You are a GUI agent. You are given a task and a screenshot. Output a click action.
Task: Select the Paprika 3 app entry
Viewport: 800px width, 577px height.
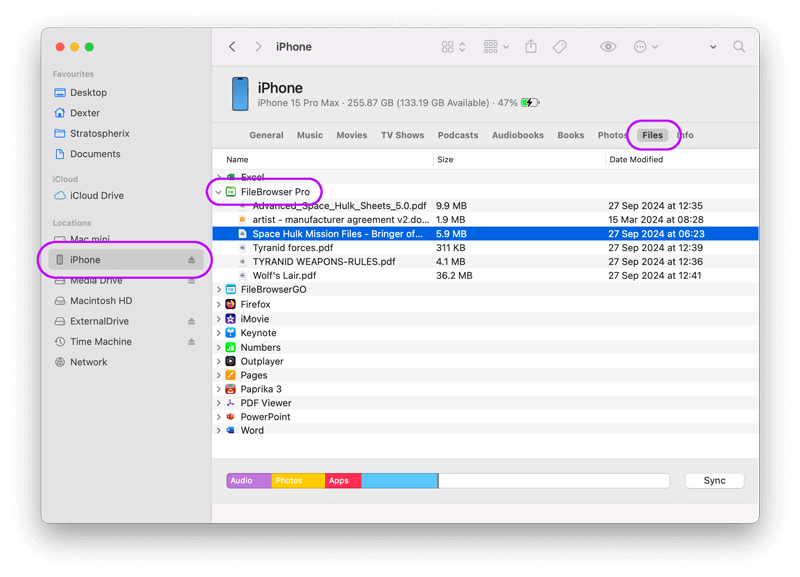coord(260,389)
